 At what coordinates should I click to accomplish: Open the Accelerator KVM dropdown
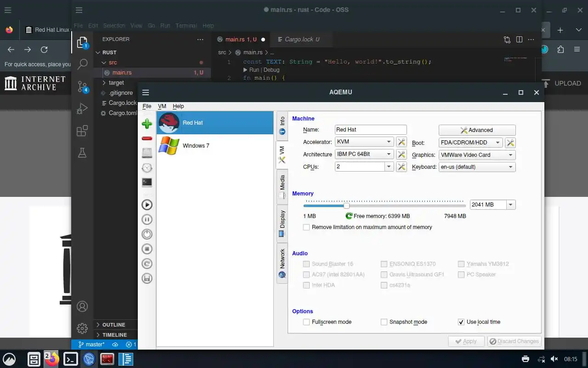(x=364, y=142)
